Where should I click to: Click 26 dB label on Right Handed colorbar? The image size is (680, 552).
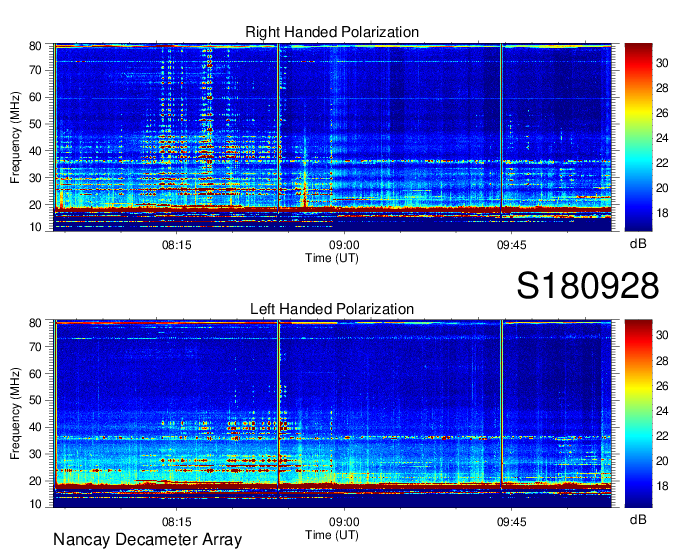click(x=662, y=113)
